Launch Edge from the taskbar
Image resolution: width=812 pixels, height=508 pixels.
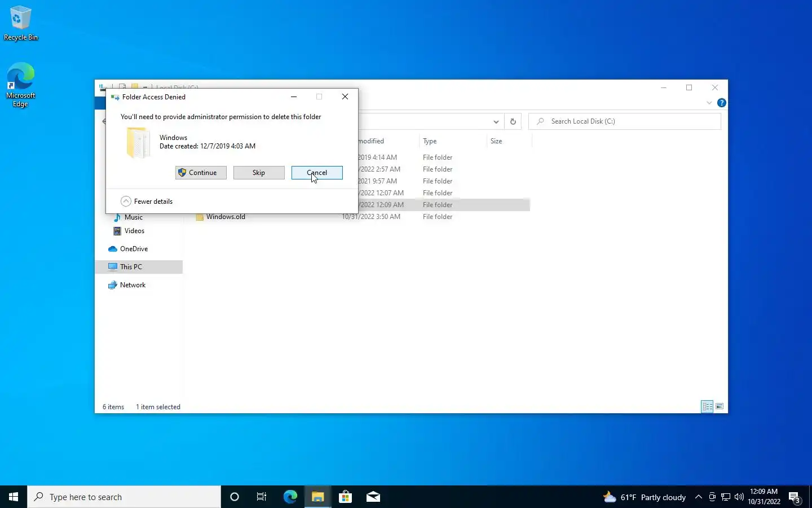point(290,497)
